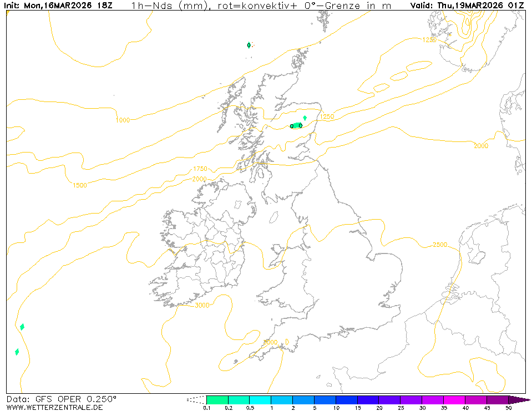The height and width of the screenshot is (411, 532).
Task: Click the Init Mon,16MAR2026 18Z timestamp
Action: click(x=59, y=6)
